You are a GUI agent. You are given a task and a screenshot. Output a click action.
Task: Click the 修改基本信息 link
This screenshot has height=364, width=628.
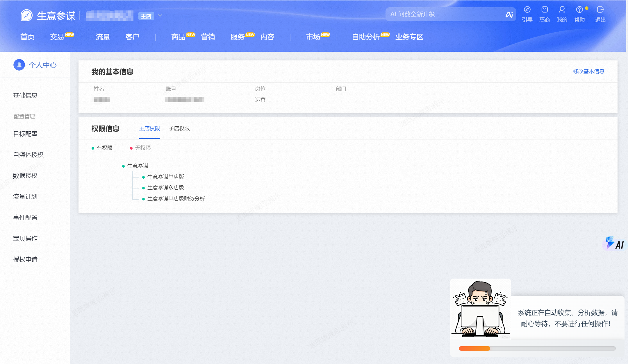click(588, 71)
